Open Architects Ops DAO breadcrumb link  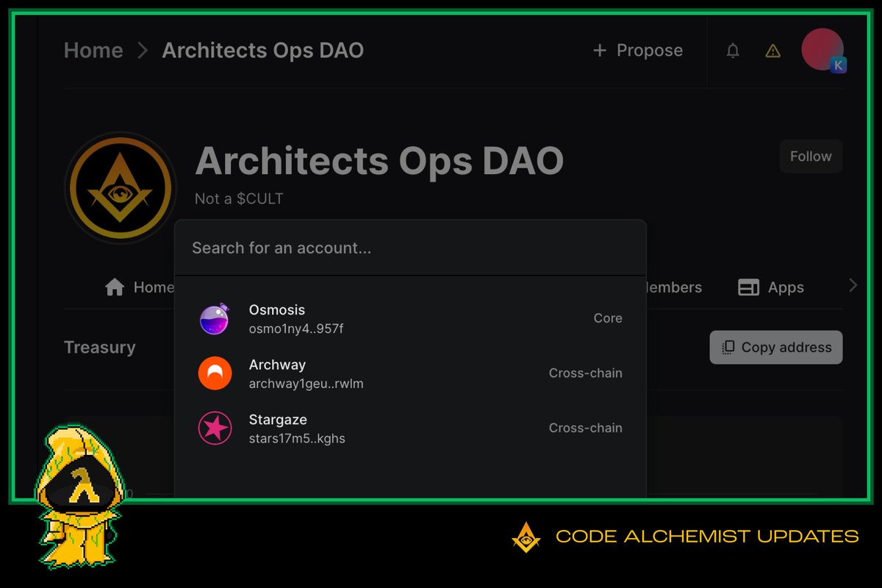[263, 50]
